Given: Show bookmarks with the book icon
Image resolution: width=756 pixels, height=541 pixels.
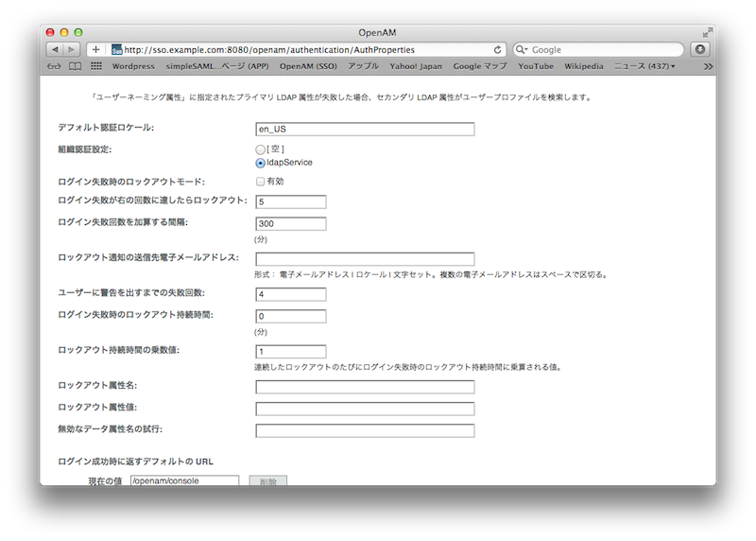Looking at the screenshot, I should [75, 66].
